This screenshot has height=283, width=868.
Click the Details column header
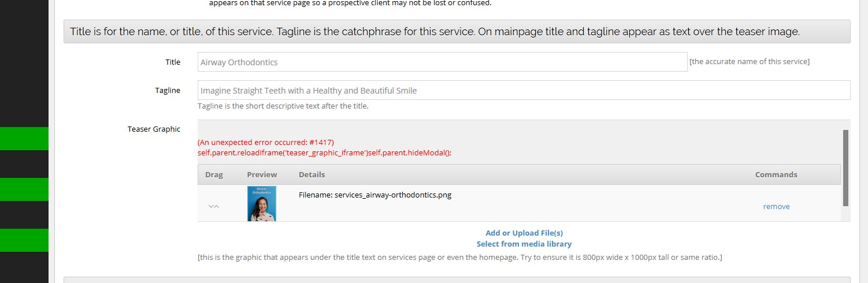[x=311, y=174]
